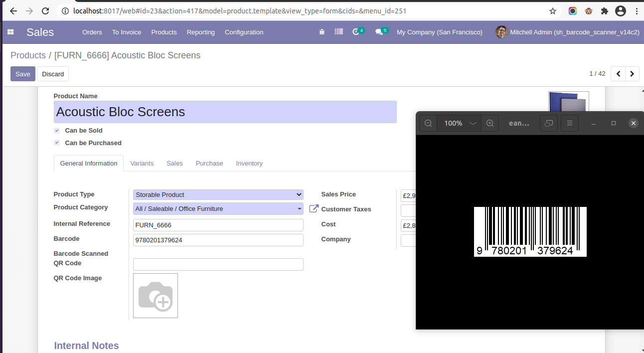Click the colorful circle extension icon

(x=573, y=11)
